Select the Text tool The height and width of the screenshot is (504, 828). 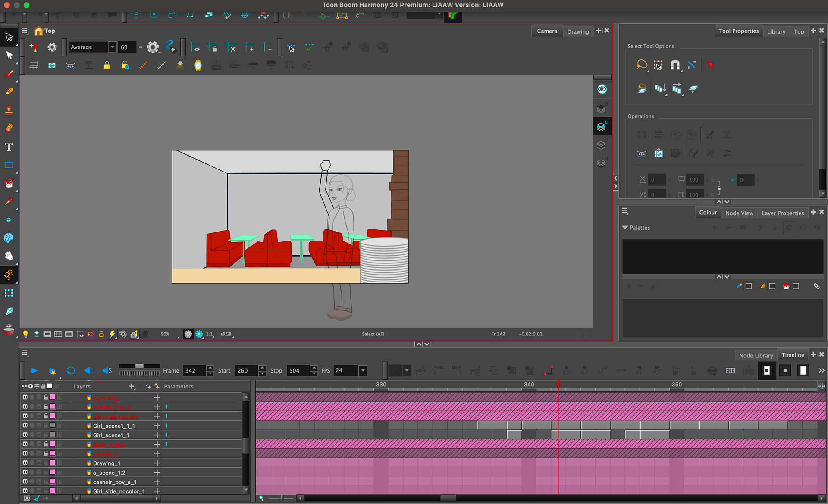point(9,147)
